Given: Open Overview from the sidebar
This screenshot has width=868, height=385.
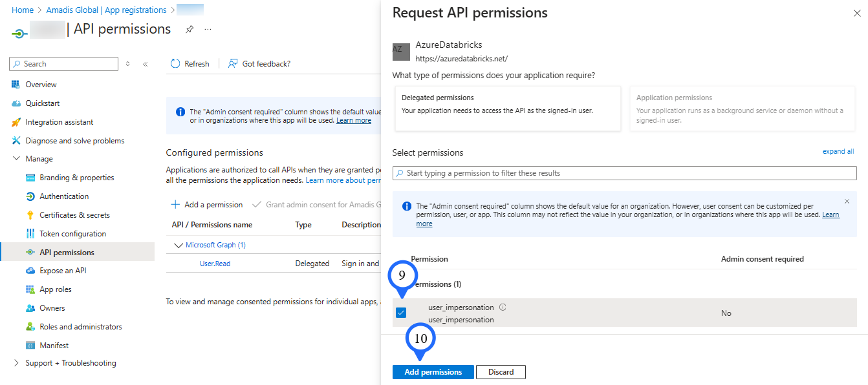Looking at the screenshot, I should pyautogui.click(x=41, y=85).
